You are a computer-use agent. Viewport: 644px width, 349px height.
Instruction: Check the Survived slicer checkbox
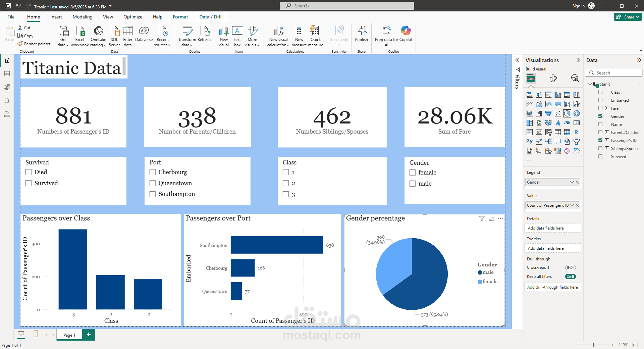pyautogui.click(x=29, y=183)
